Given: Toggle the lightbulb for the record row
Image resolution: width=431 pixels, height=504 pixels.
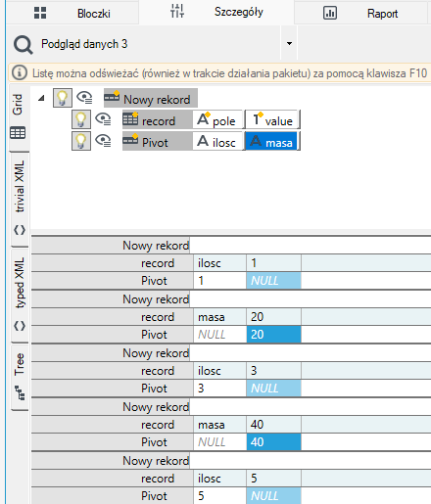Looking at the screenshot, I should pos(81,119).
